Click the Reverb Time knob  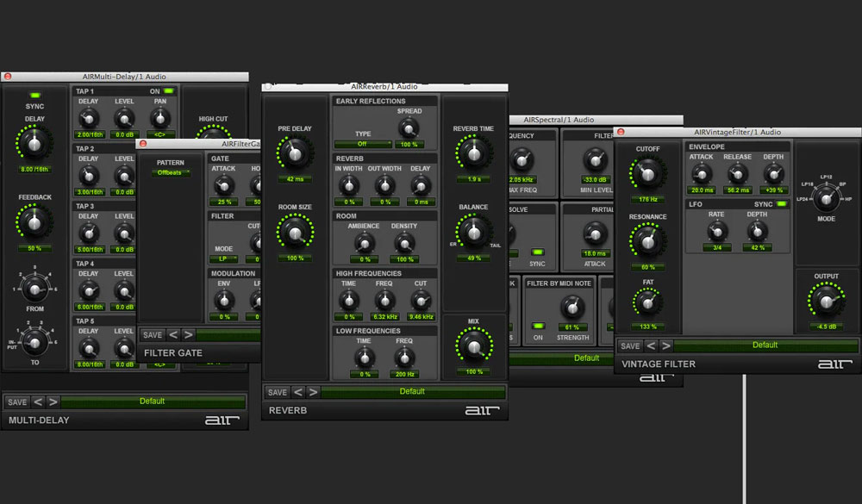[x=473, y=154]
